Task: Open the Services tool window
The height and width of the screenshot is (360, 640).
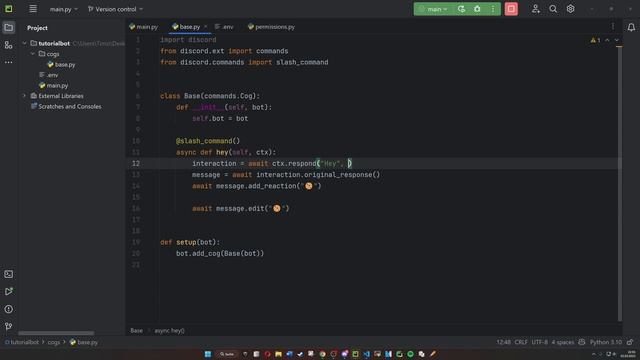Action: (x=9, y=291)
